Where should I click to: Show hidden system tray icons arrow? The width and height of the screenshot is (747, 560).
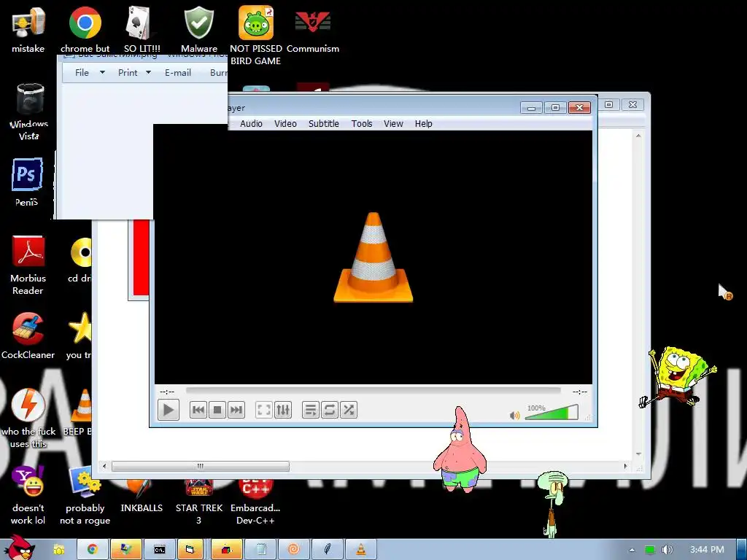pyautogui.click(x=632, y=550)
